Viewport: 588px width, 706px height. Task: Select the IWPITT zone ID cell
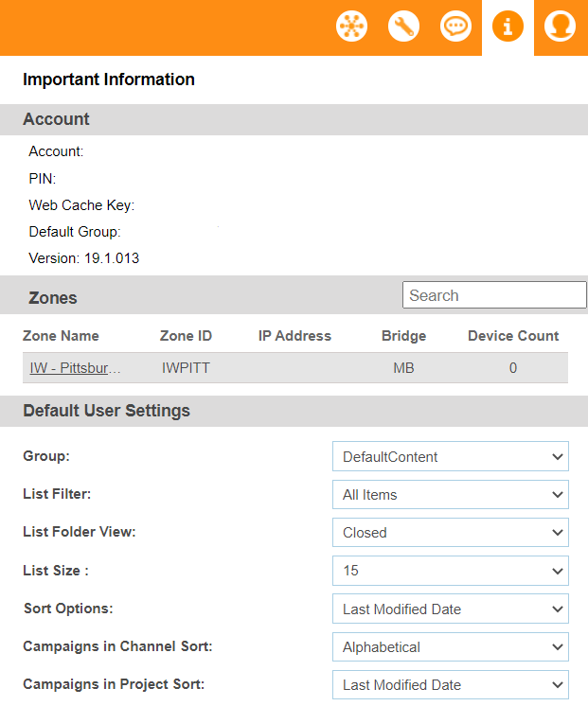coord(186,368)
